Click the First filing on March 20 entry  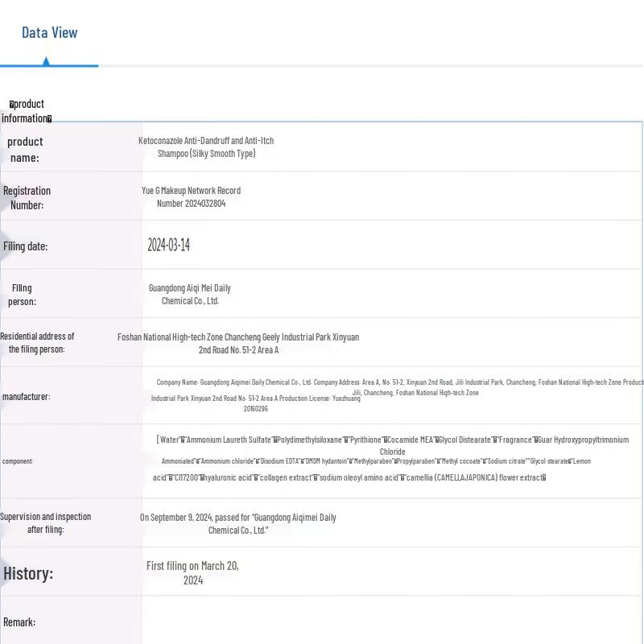(x=192, y=573)
